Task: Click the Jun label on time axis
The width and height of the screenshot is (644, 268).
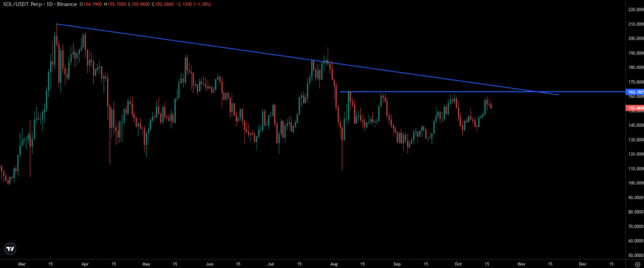Action: pyautogui.click(x=210, y=263)
